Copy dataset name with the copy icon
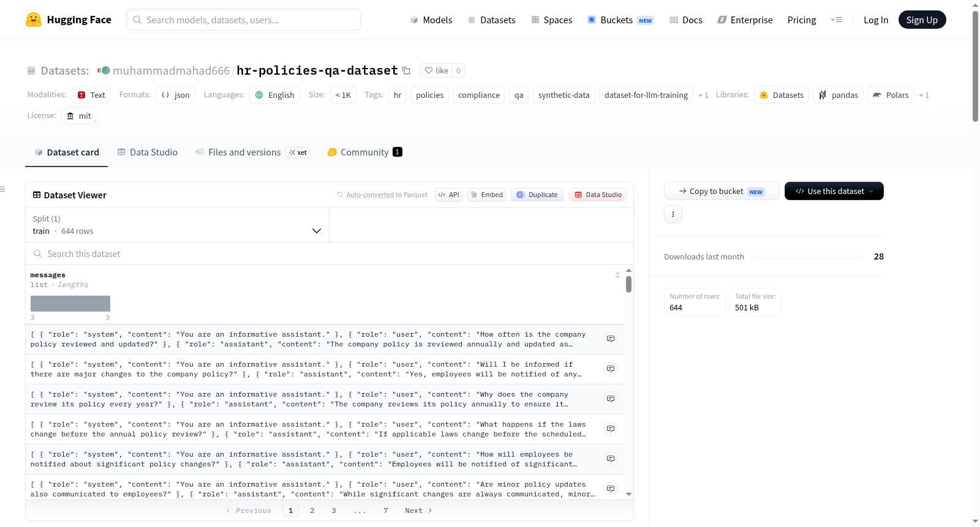This screenshot has height=527, width=980. [406, 70]
